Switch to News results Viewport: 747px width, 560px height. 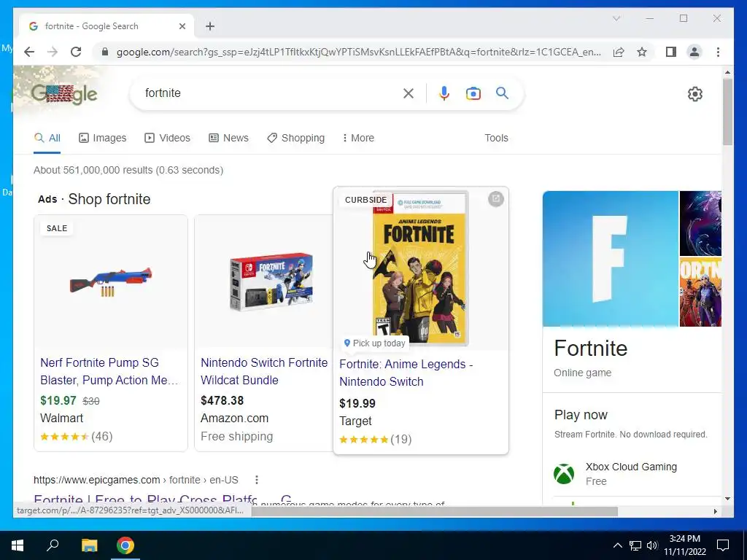(x=228, y=138)
